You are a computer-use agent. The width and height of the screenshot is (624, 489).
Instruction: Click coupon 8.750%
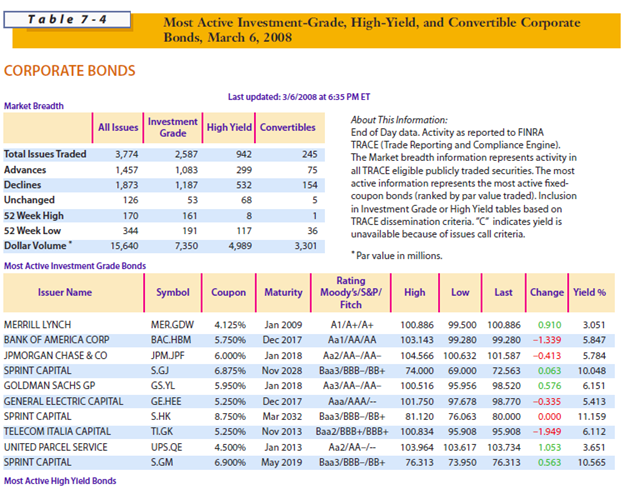[230, 417]
